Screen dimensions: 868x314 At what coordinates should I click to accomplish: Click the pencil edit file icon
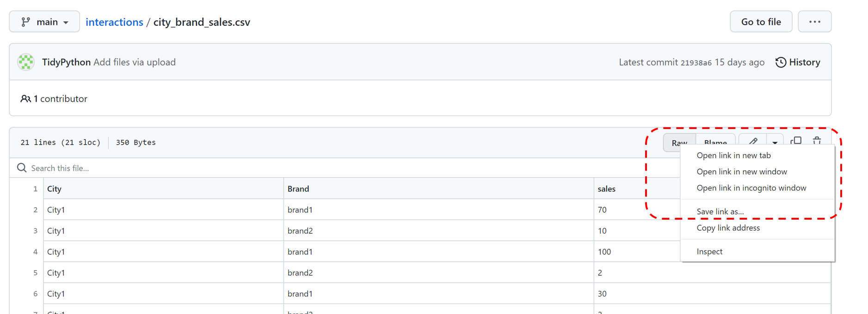[753, 141]
